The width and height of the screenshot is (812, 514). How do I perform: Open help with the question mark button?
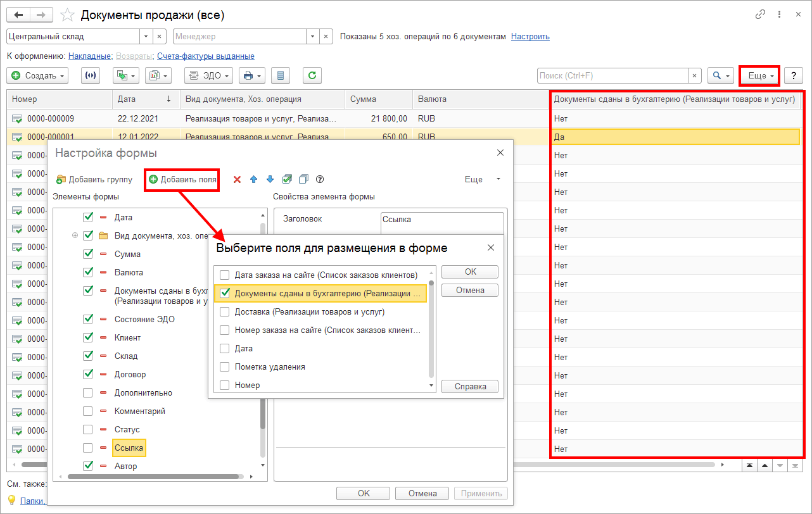click(794, 75)
